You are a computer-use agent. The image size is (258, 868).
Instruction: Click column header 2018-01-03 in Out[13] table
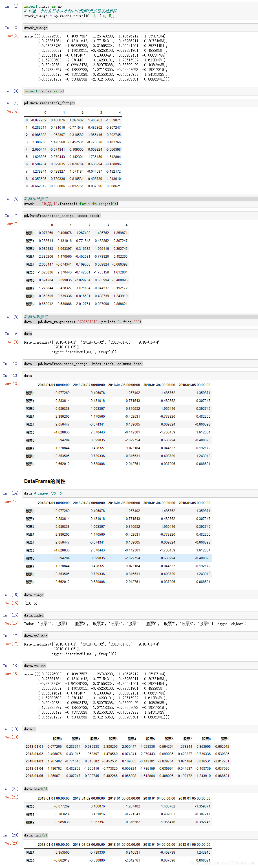[x=124, y=385]
